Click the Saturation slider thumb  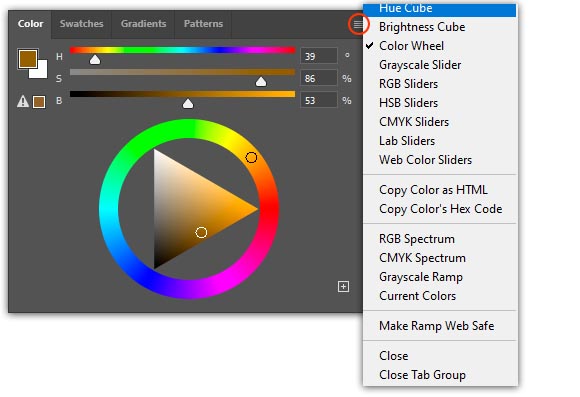[x=261, y=81]
